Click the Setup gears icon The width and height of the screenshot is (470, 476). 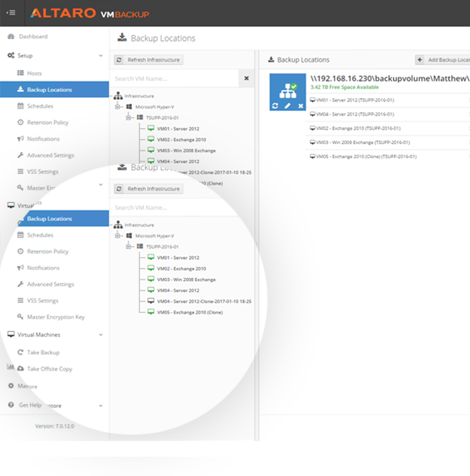pos(11,56)
